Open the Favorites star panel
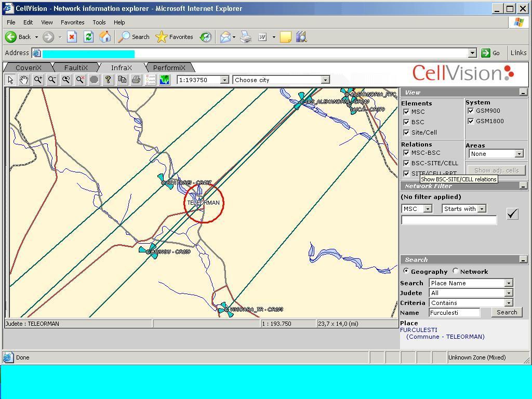Viewport: 532px width, 399px height. click(175, 37)
